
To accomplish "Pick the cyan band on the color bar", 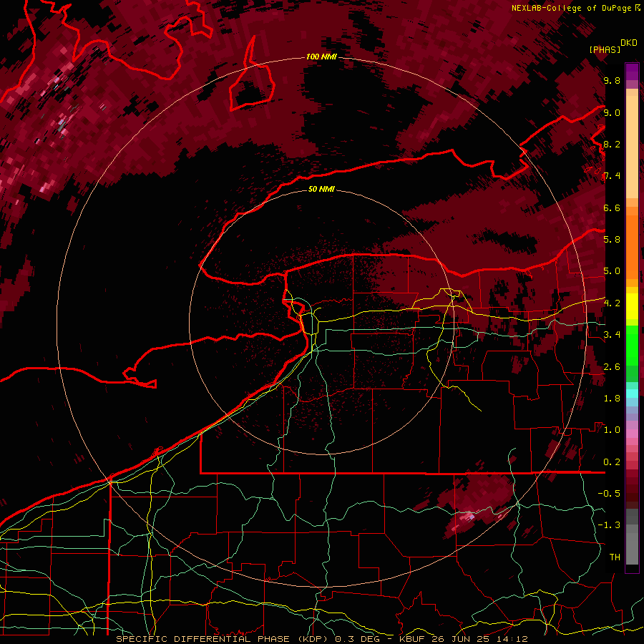I will pos(632,394).
